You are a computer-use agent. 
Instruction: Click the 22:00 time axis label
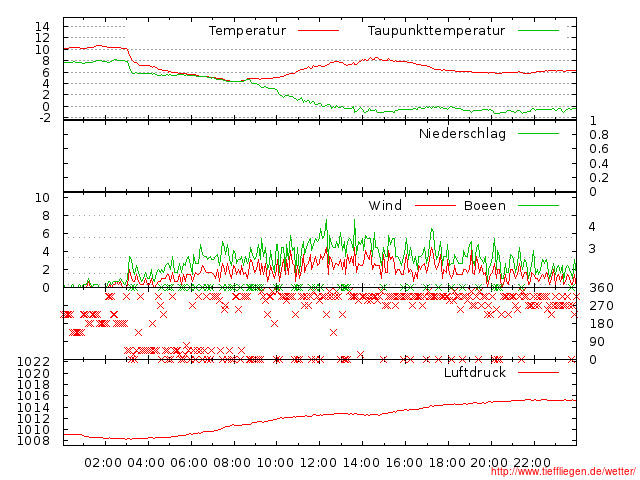click(x=532, y=463)
